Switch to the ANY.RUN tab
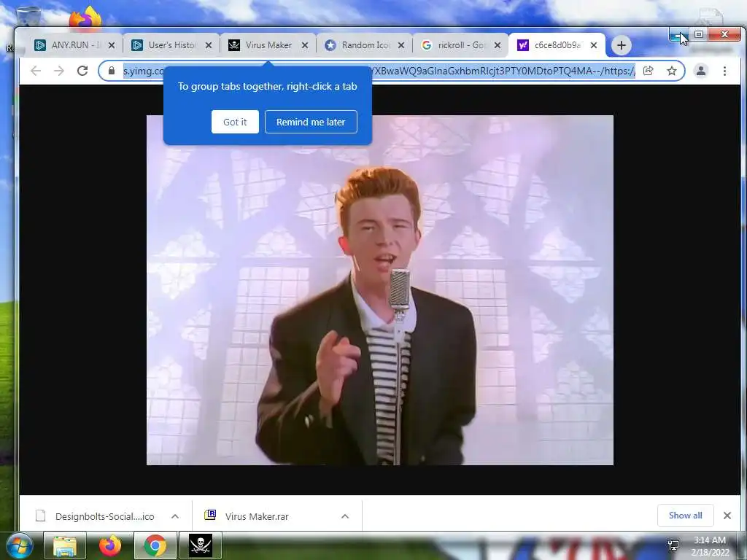 (x=75, y=45)
